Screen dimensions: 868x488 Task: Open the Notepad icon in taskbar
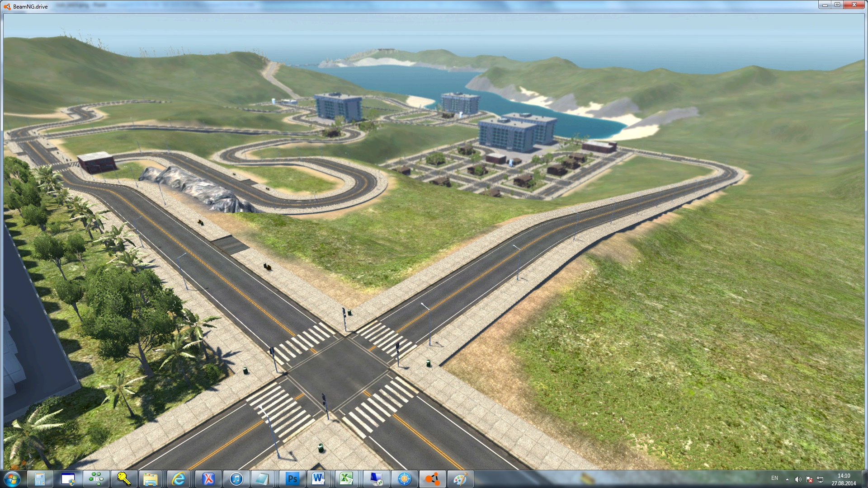coord(263,479)
